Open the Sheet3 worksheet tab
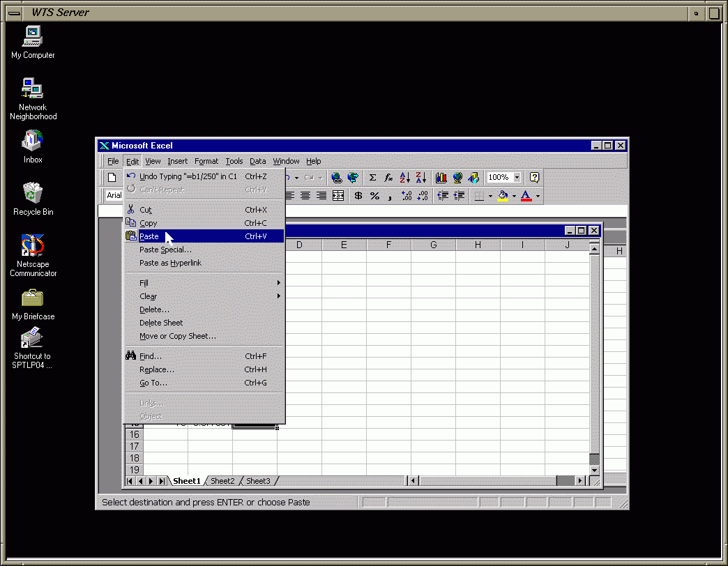This screenshot has width=728, height=566. tap(258, 481)
